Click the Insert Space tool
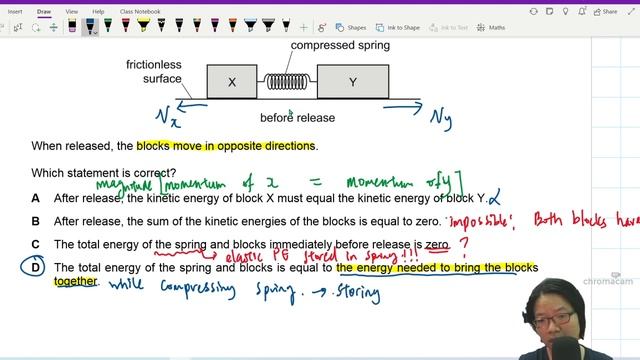 [53, 27]
